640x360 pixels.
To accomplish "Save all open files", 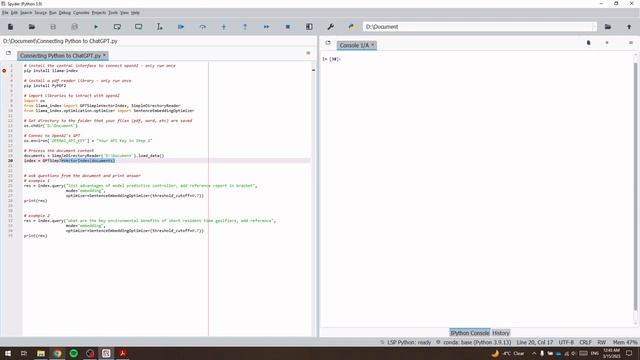I will pos(74,27).
